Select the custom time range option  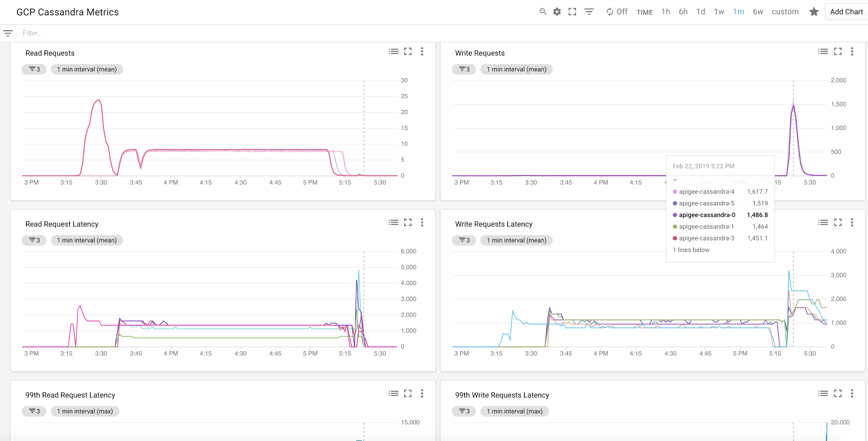[x=785, y=12]
